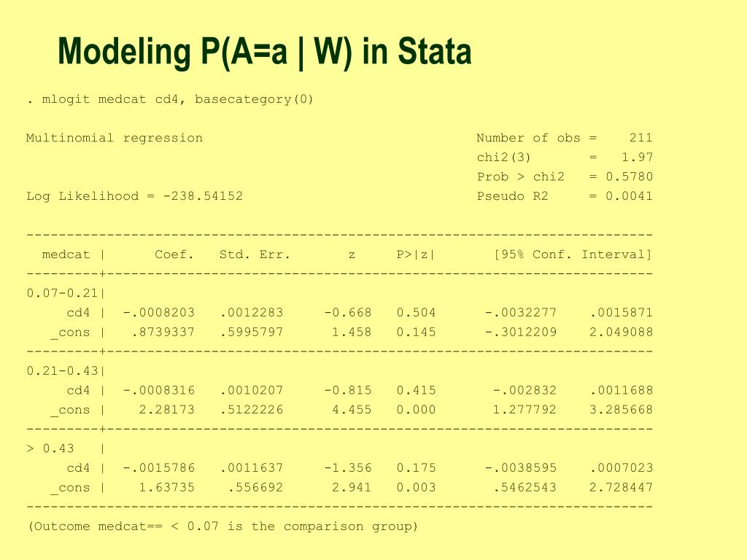
Task: Click the Number of obs value 211
Action: [x=640, y=138]
